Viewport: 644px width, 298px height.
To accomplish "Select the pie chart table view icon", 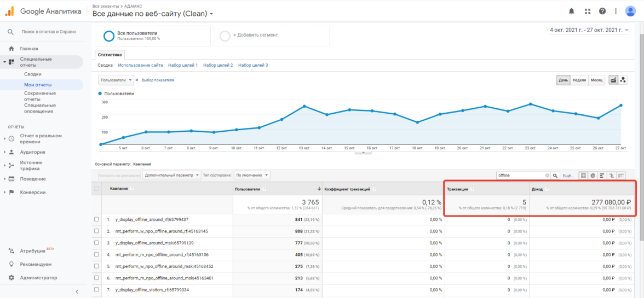I will (593, 176).
